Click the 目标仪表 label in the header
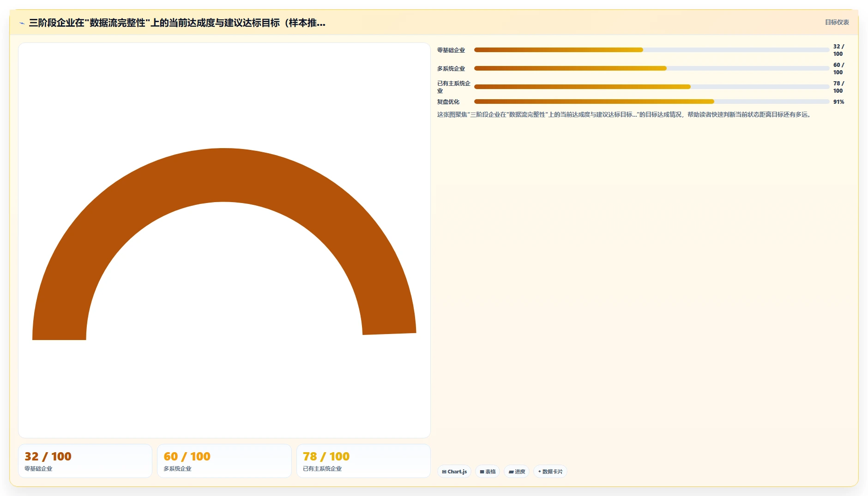Image resolution: width=868 pixels, height=496 pixels. 837,22
